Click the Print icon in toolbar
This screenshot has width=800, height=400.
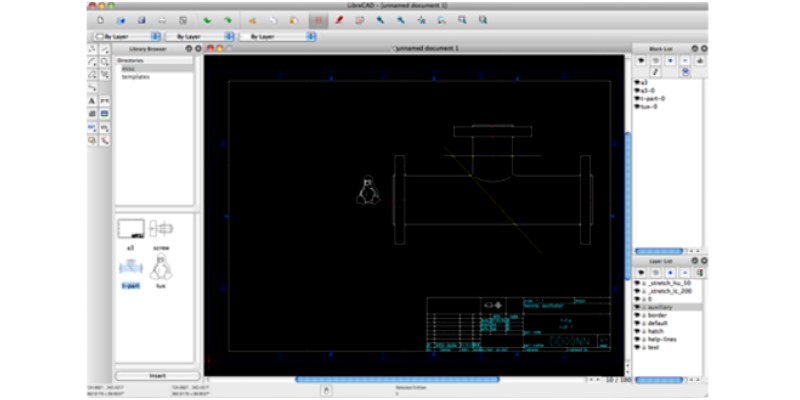point(162,20)
